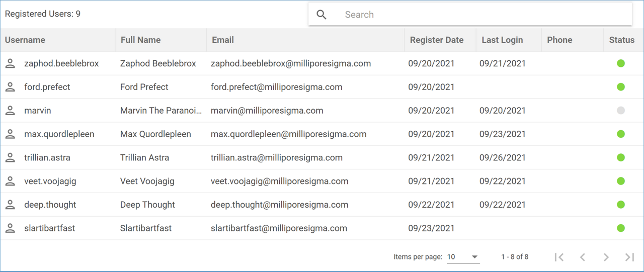Click the Email column header
Screen dimensions: 644x272
(x=223, y=40)
